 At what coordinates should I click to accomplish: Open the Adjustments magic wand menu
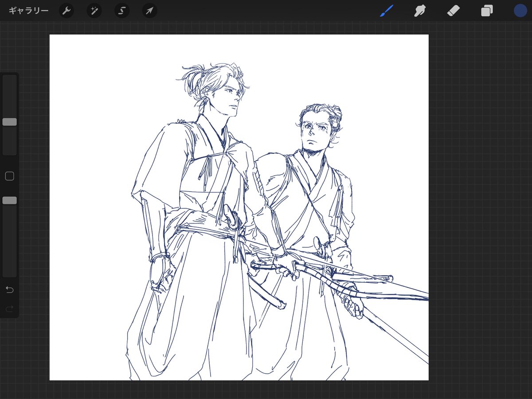pos(94,11)
